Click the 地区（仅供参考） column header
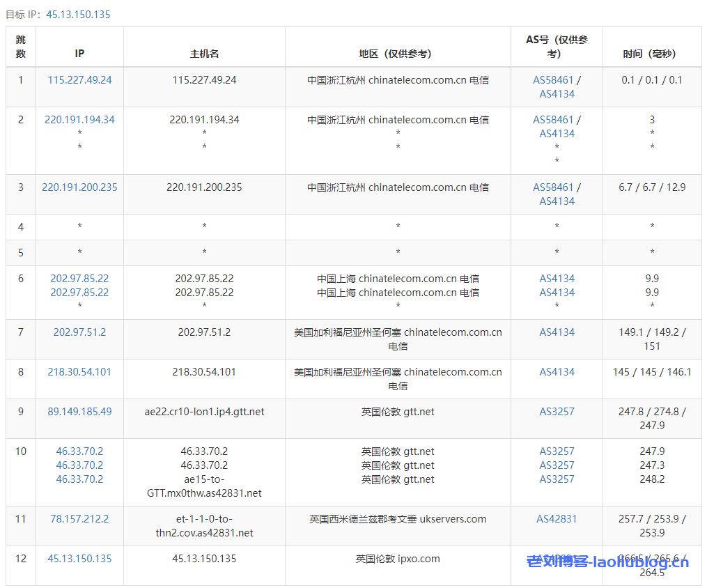The height and width of the screenshot is (588, 707). (x=397, y=54)
